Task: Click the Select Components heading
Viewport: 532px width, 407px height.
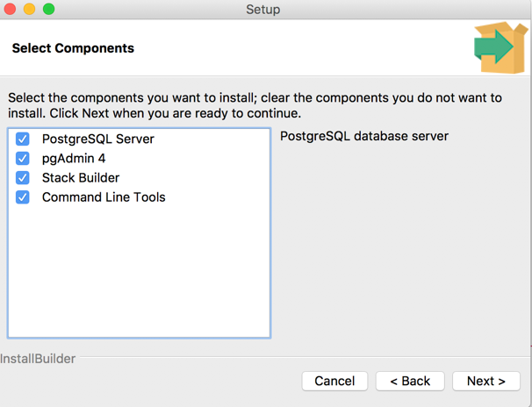Action: point(73,48)
